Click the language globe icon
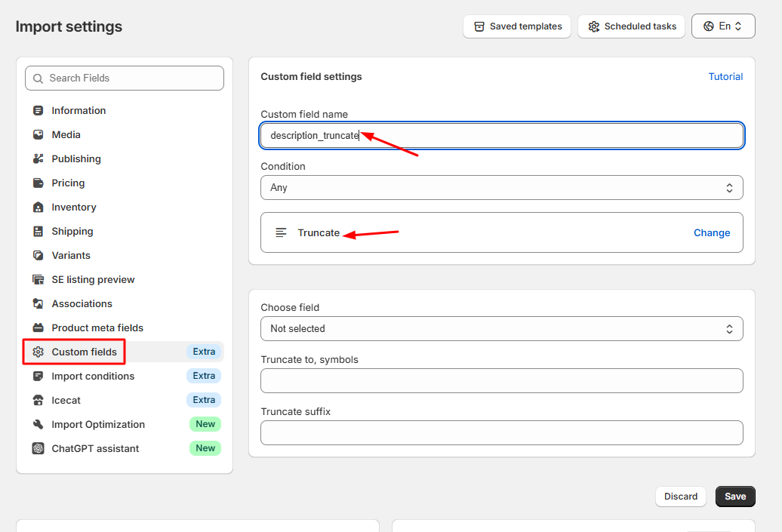This screenshot has width=782, height=532. (x=709, y=26)
